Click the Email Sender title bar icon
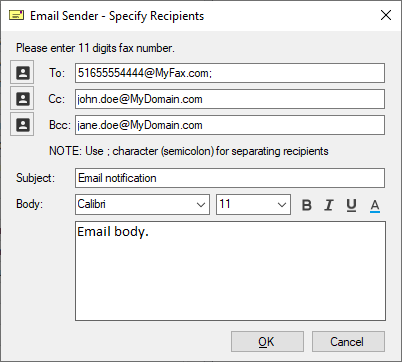The height and width of the screenshot is (362, 402). click(16, 15)
